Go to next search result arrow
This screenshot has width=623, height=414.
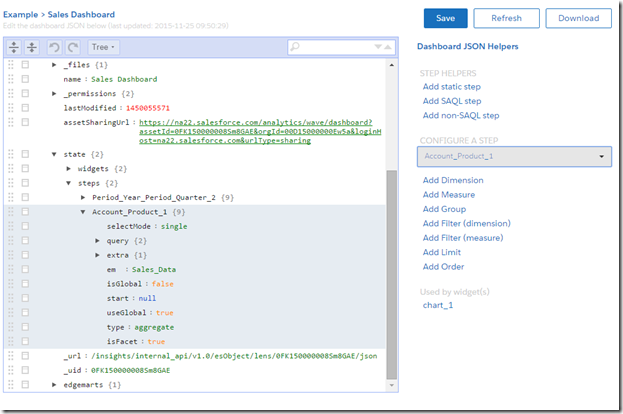(378, 47)
